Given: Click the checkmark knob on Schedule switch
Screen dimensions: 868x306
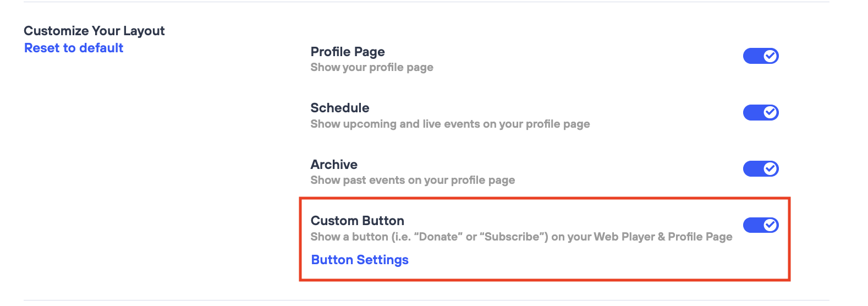Looking at the screenshot, I should [x=770, y=113].
